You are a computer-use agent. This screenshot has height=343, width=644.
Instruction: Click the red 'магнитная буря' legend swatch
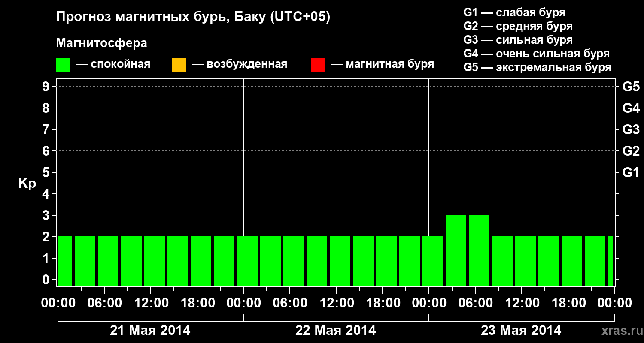click(x=318, y=65)
